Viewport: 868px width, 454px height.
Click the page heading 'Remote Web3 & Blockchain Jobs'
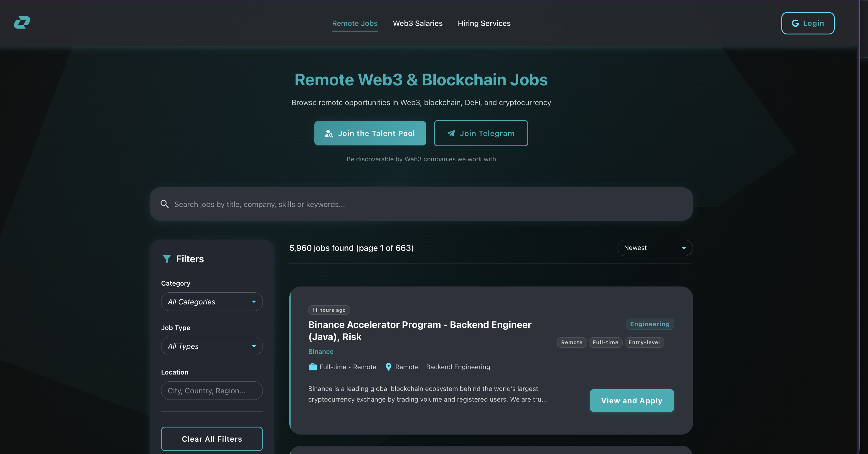click(x=421, y=79)
